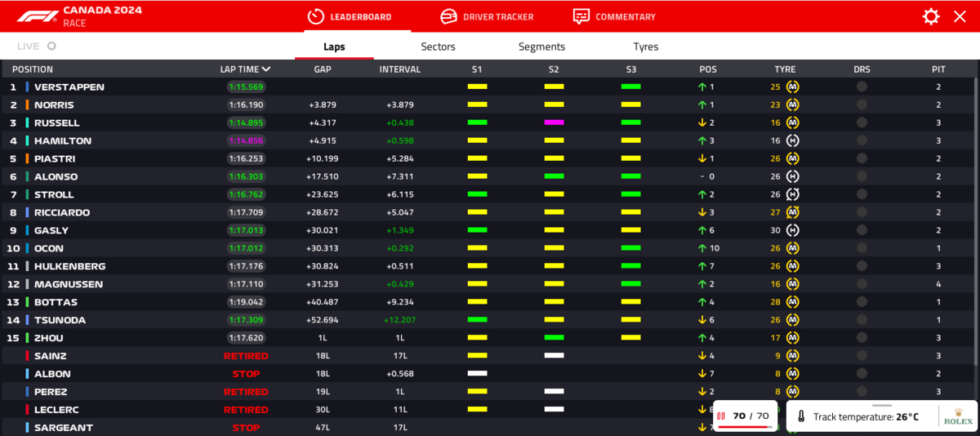Image resolution: width=980 pixels, height=436 pixels.
Task: Click Norris's DRS indicator dot
Action: pos(862,105)
